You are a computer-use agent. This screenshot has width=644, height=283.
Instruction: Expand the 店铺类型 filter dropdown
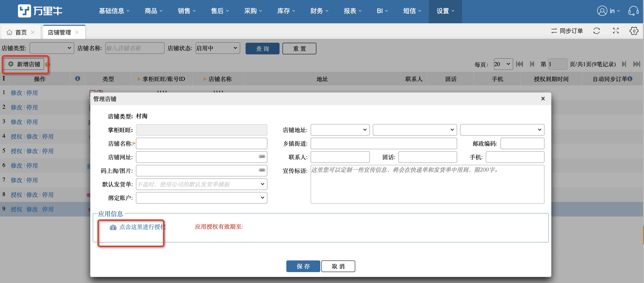point(52,48)
